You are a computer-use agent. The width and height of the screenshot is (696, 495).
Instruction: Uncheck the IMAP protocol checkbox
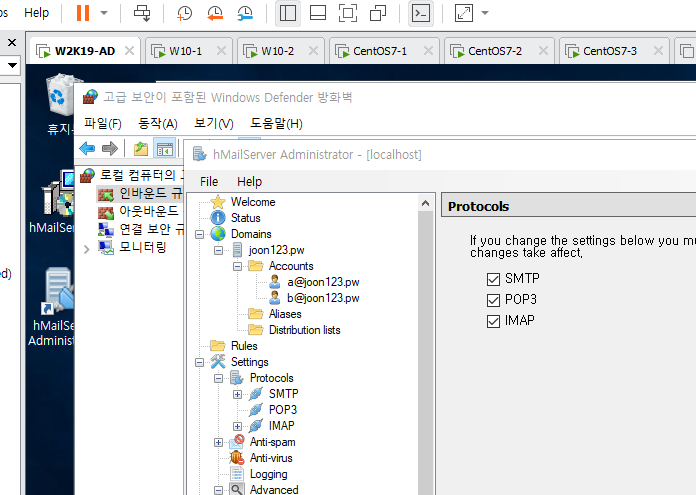(493, 321)
